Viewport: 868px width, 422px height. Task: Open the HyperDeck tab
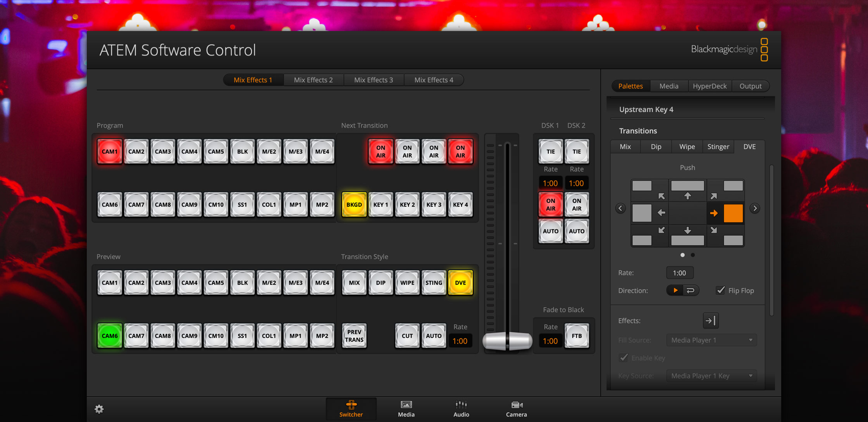tap(710, 86)
